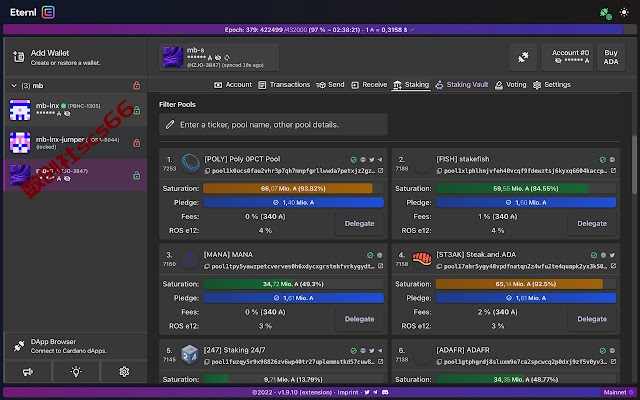The height and width of the screenshot is (400, 640).
Task: Delegate to the POLY pool
Action: (359, 224)
